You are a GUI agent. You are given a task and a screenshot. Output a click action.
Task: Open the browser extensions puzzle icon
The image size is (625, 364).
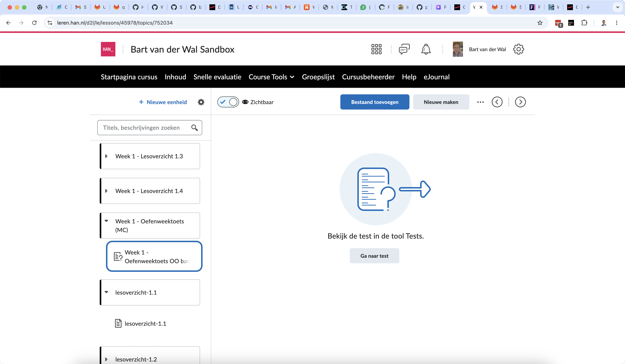tap(584, 23)
